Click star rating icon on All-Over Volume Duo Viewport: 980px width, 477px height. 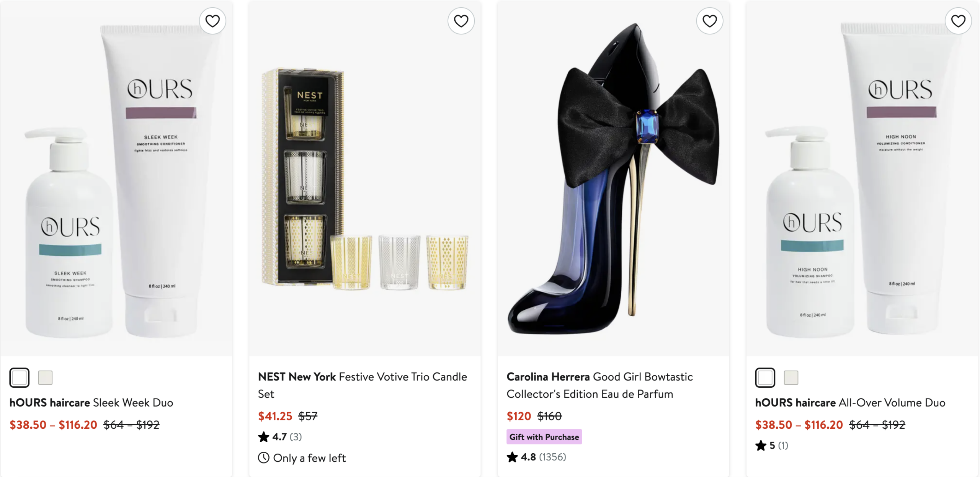point(761,446)
